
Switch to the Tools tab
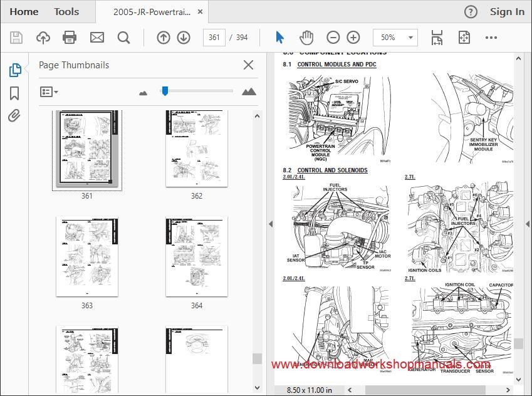point(66,11)
